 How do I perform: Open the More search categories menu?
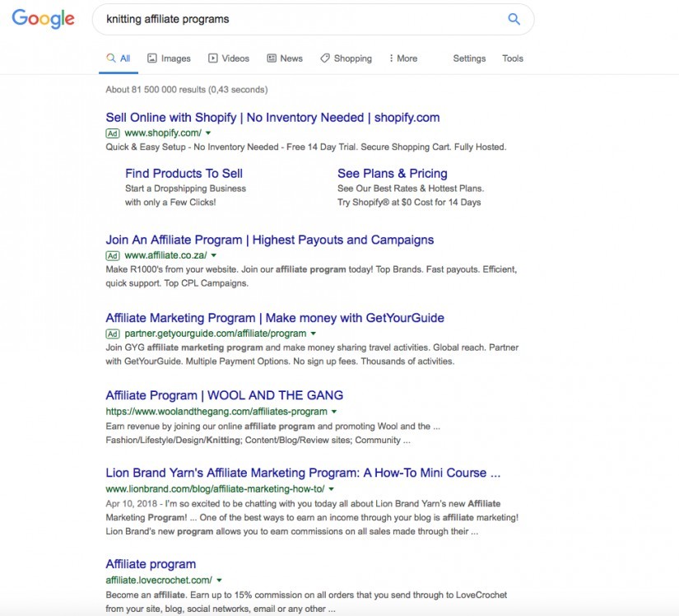[x=403, y=58]
